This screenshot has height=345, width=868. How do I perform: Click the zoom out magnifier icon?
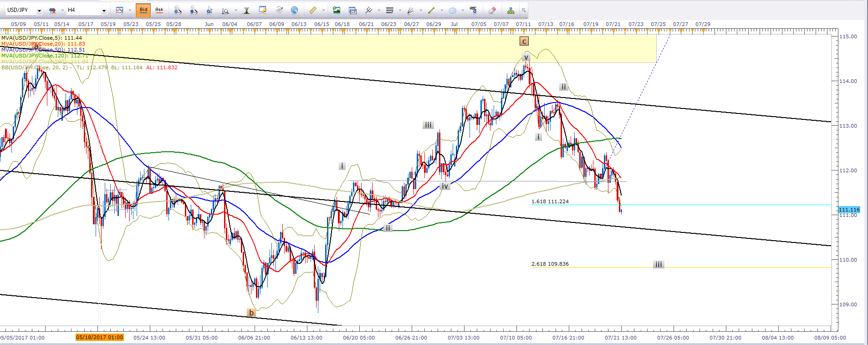[194, 10]
